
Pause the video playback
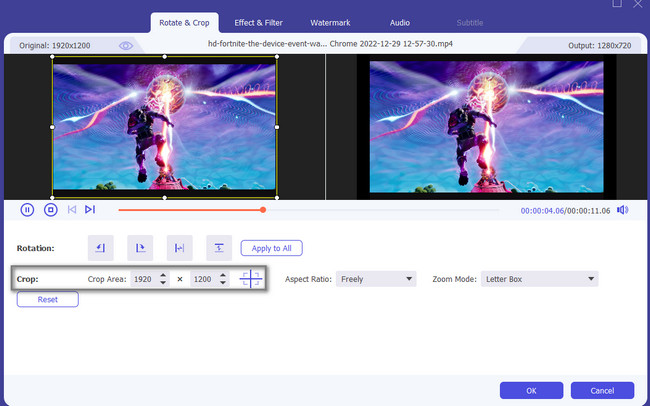click(27, 210)
